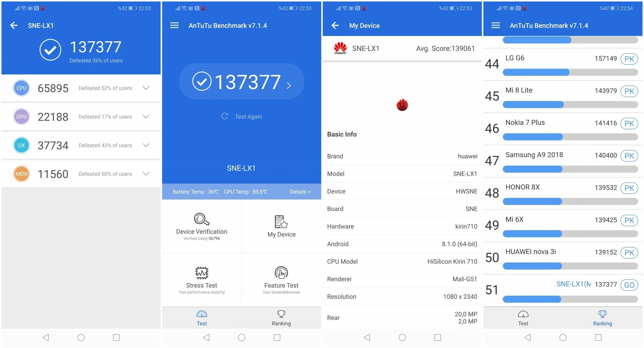Scroll down the device ranking list

[x=563, y=171]
